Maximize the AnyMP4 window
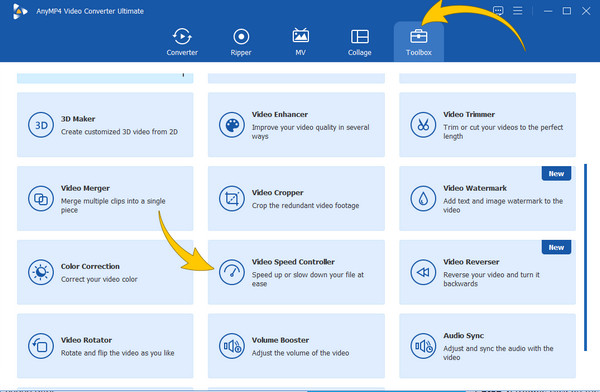The image size is (600, 392). pyautogui.click(x=567, y=11)
